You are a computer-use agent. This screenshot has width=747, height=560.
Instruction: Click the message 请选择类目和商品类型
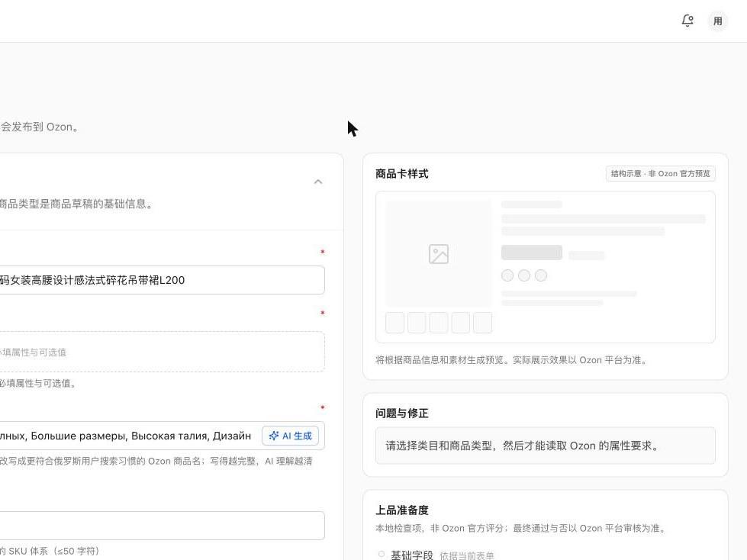tap(523, 446)
